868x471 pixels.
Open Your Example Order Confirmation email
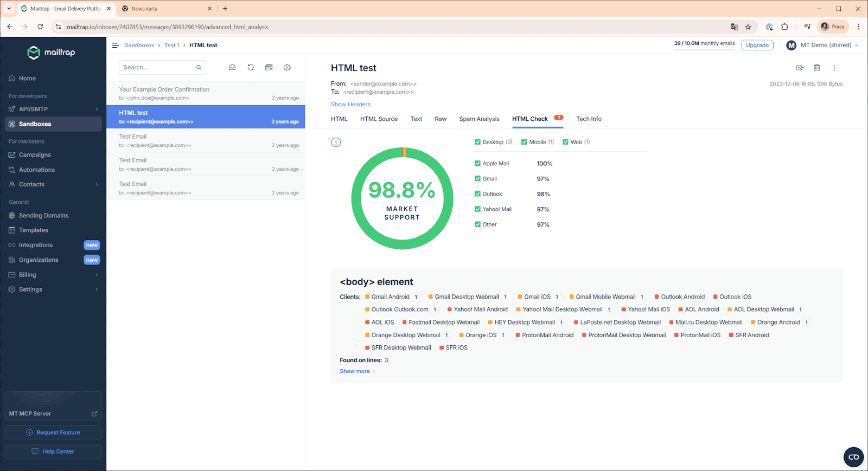[206, 93]
